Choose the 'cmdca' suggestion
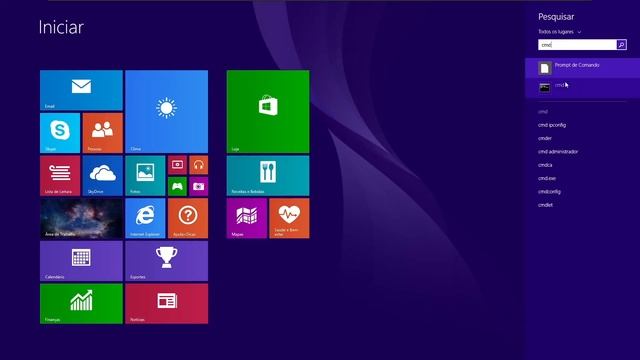The image size is (640, 360). coord(545,165)
